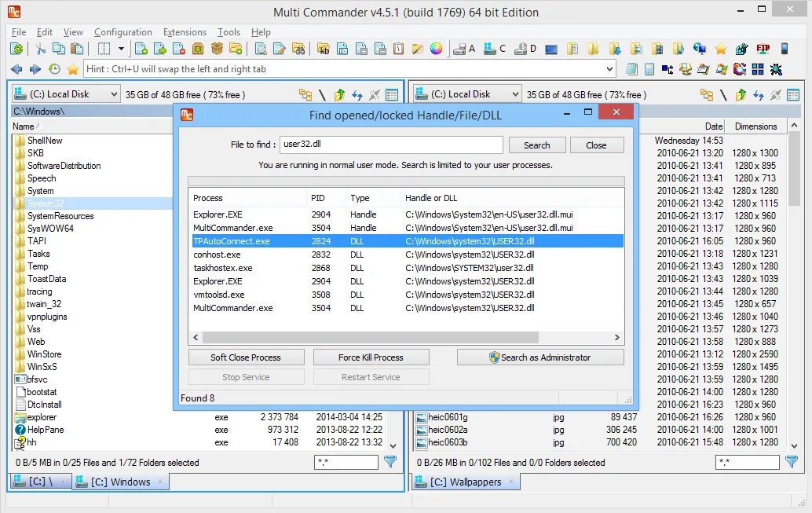Screen dimensions: 812x513
Task: Click the Handle or DLL column header
Action: tap(512, 198)
